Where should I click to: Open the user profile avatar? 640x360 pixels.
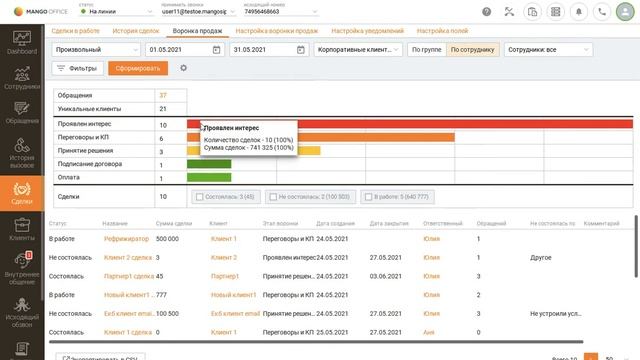(x=625, y=12)
